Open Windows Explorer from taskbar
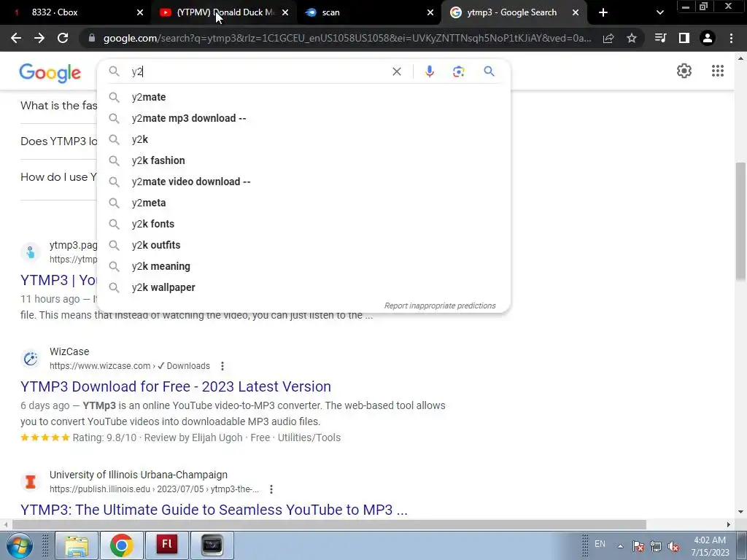The width and height of the screenshot is (747, 560). click(x=77, y=545)
